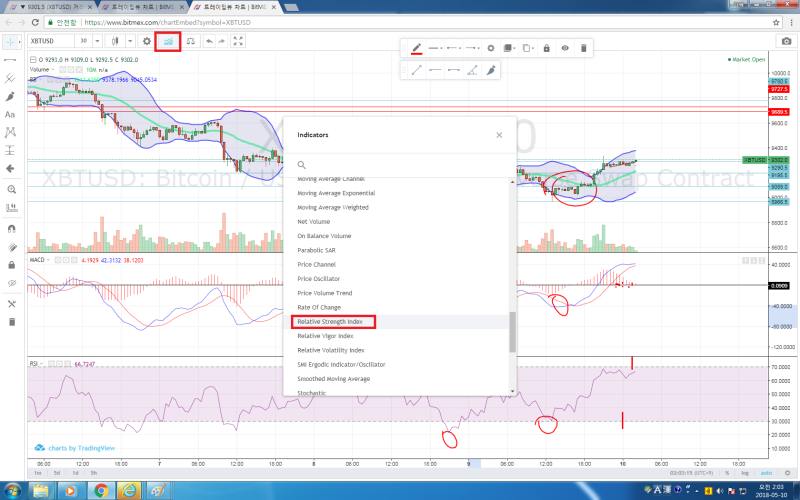The width and height of the screenshot is (800, 500).
Task: Open Chrome from the Windows taskbar
Action: coord(101,491)
